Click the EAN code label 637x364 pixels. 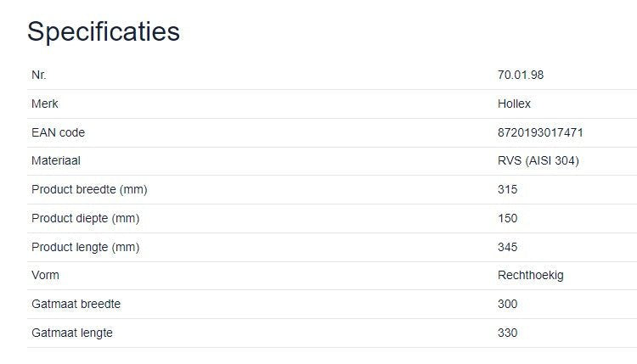coord(58,132)
